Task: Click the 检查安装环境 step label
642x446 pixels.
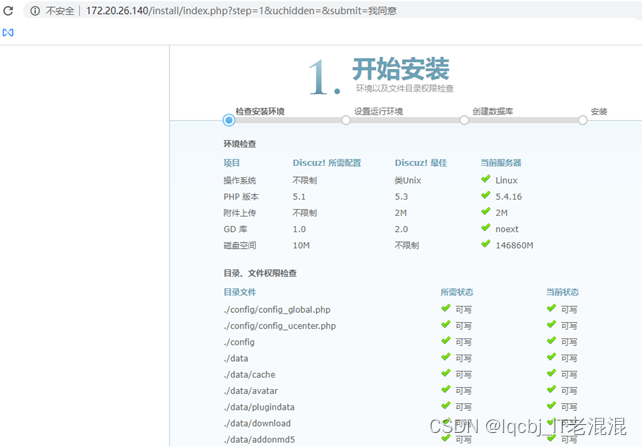Action: pos(260,111)
